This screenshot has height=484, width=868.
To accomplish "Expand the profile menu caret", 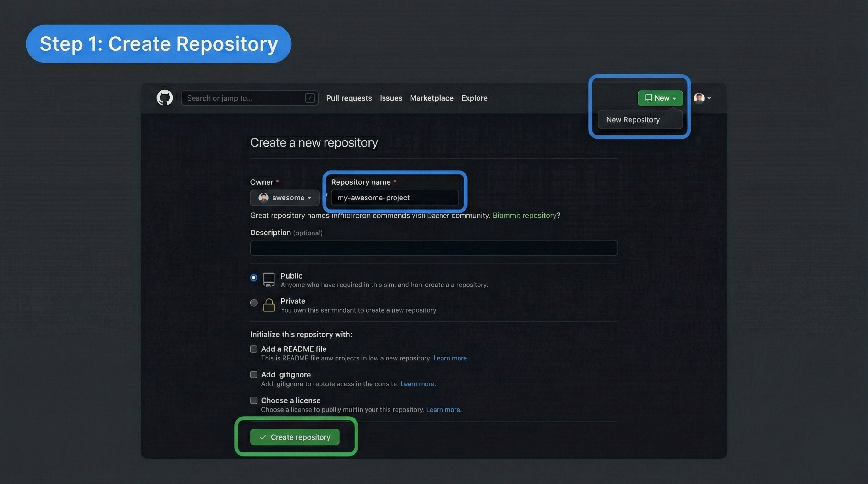I will click(709, 98).
